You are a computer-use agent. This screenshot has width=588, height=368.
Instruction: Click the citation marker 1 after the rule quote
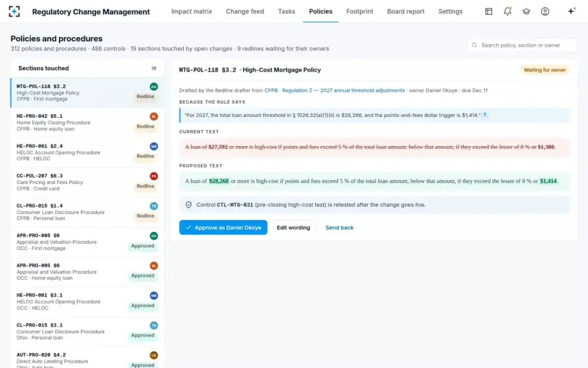485,114
